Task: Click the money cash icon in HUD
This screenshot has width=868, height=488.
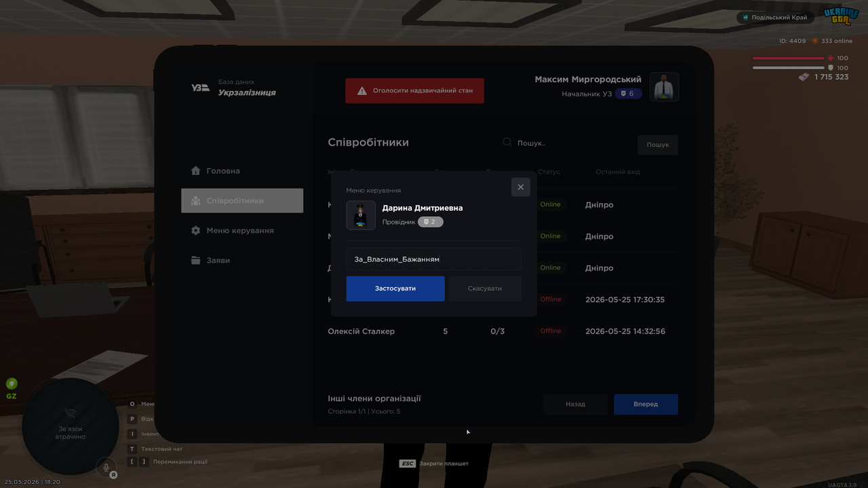Action: tap(804, 77)
